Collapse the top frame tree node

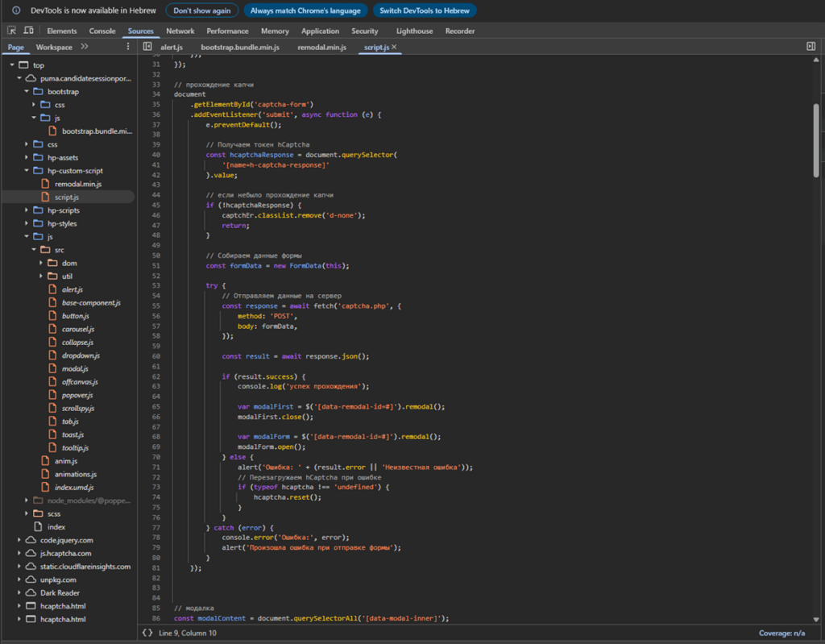coord(11,64)
